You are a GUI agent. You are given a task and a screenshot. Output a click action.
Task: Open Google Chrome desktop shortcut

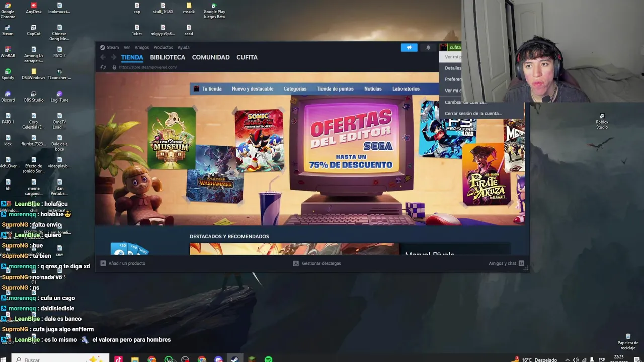pyautogui.click(x=8, y=10)
